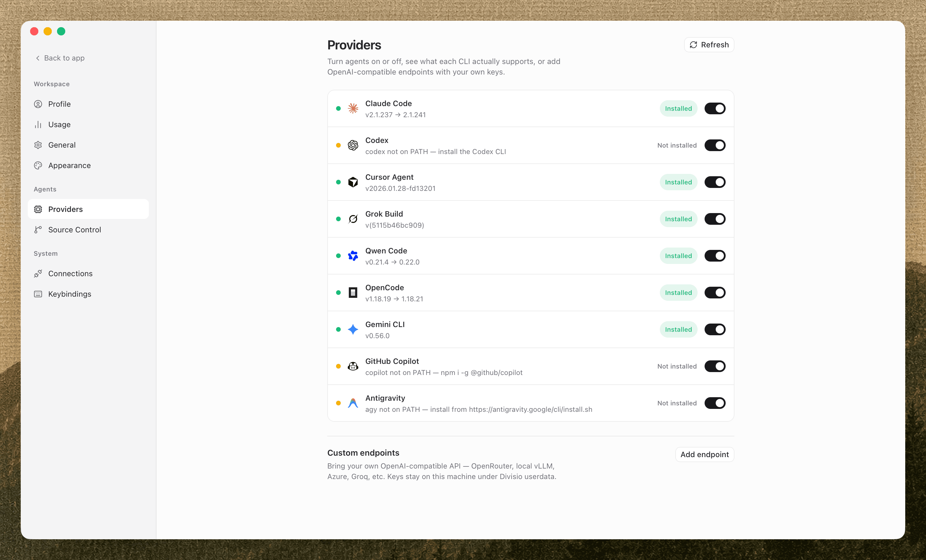Open the Profile settings page
The height and width of the screenshot is (560, 926).
(x=88, y=104)
